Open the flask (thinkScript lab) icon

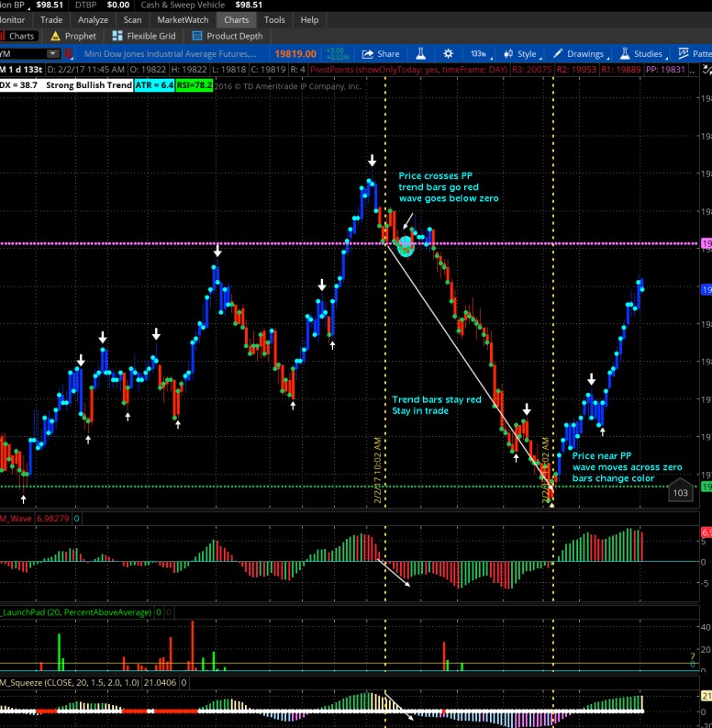pyautogui.click(x=420, y=54)
